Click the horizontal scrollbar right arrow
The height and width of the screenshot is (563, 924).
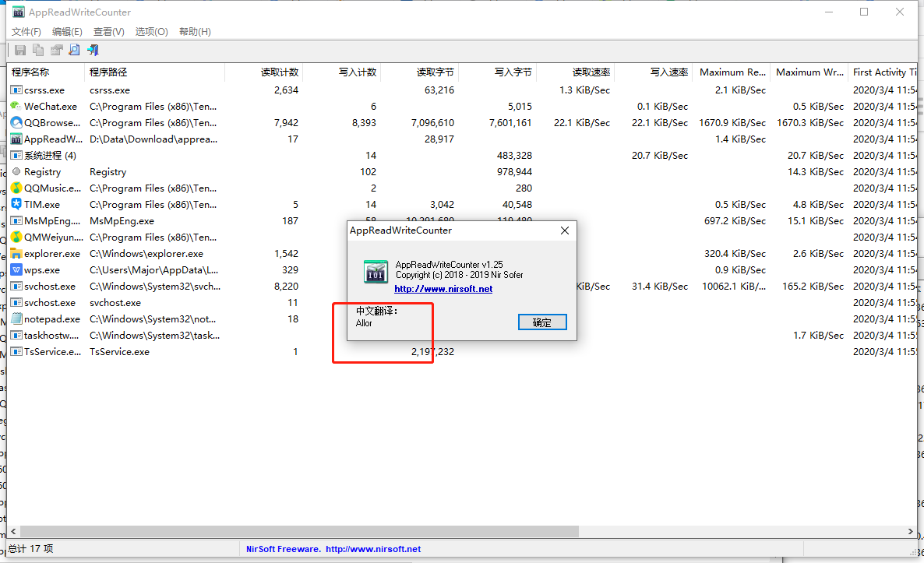[x=911, y=531]
